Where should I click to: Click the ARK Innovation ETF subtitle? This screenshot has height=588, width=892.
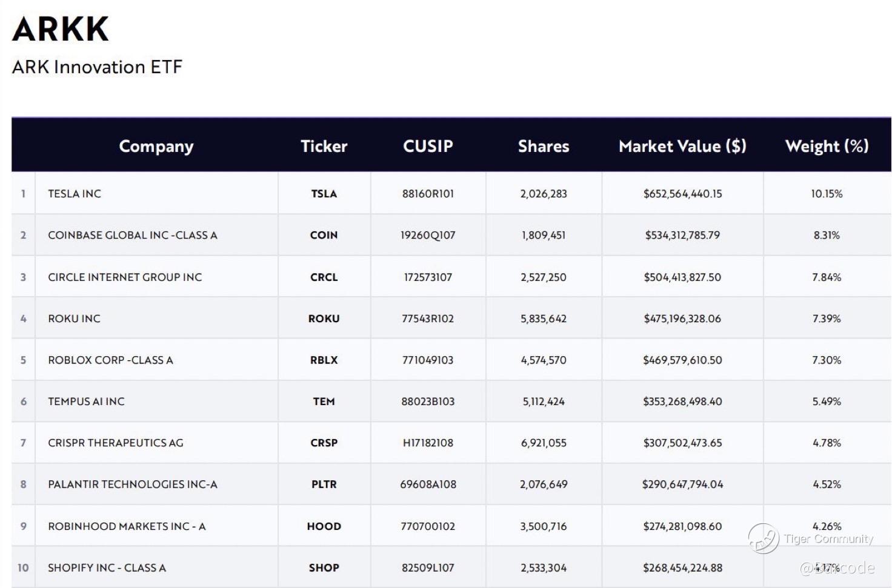point(97,67)
